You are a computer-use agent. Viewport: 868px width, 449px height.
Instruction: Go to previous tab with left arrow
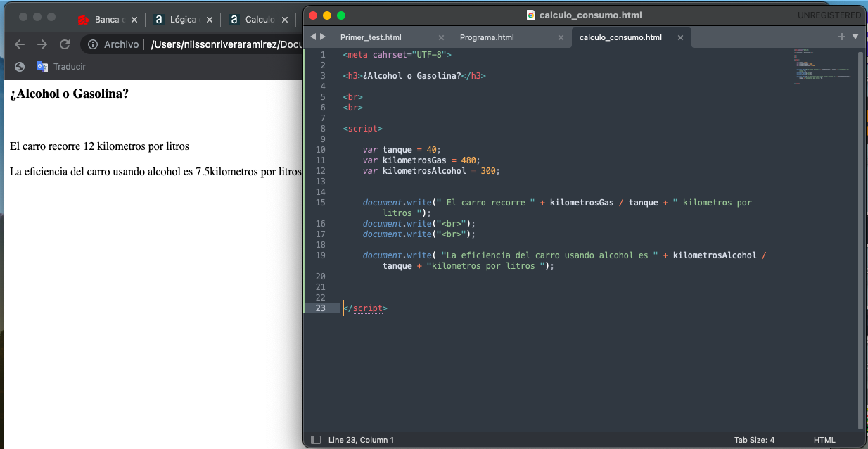point(313,37)
